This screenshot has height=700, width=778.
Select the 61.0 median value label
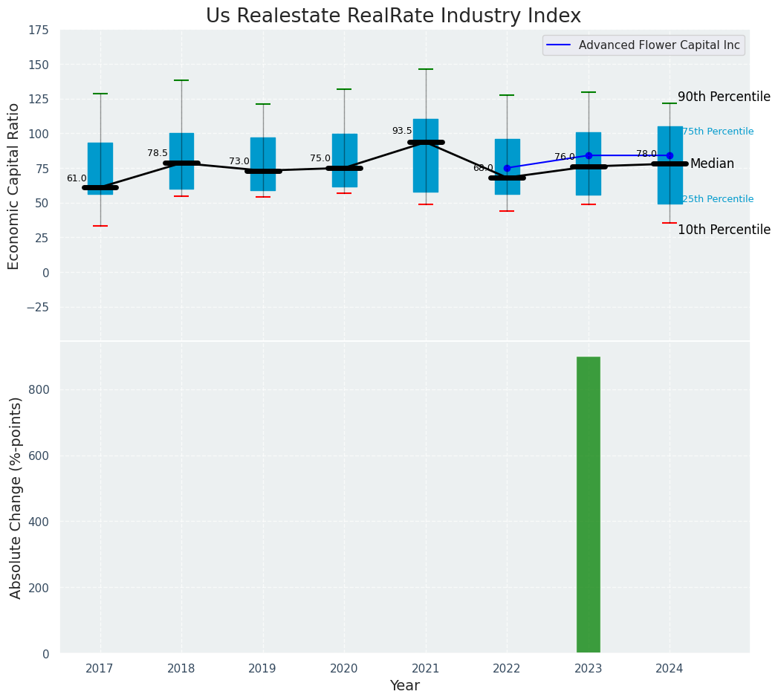click(77, 179)
